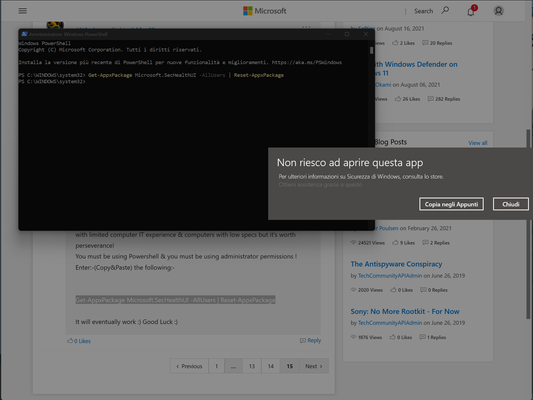Open page 13 in pagination
Screen dimensions: 533x400
coord(252,366)
